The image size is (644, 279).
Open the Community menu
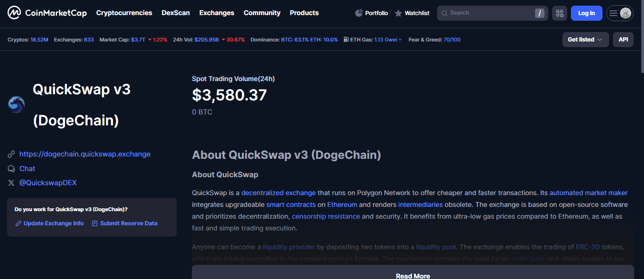click(262, 13)
